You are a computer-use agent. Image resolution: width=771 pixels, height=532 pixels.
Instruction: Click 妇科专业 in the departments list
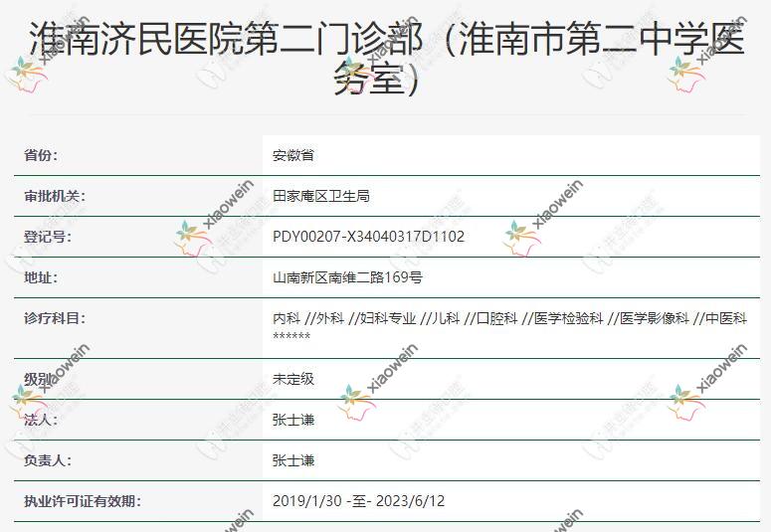coord(388,318)
